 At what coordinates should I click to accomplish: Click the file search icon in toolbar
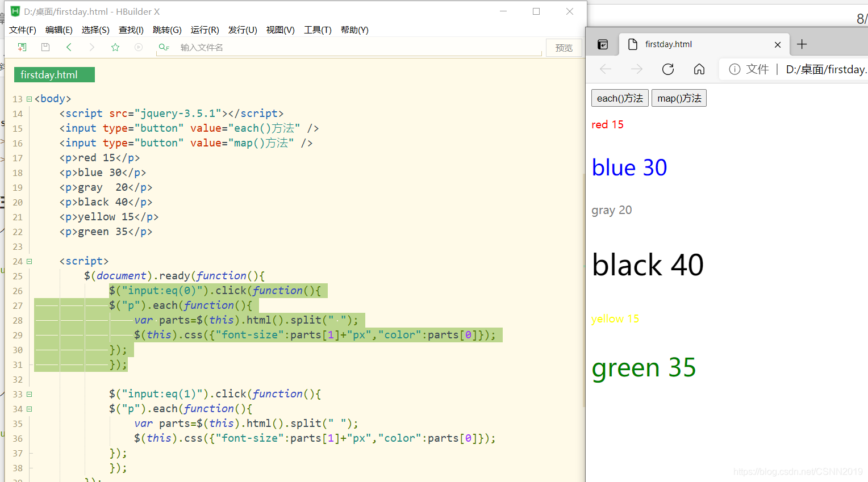click(x=164, y=47)
